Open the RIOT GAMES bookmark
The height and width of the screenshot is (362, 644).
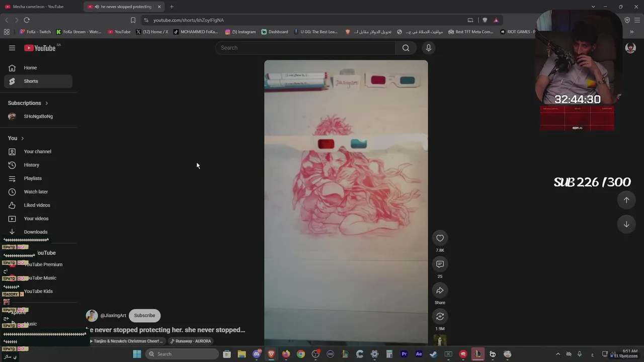(518, 32)
